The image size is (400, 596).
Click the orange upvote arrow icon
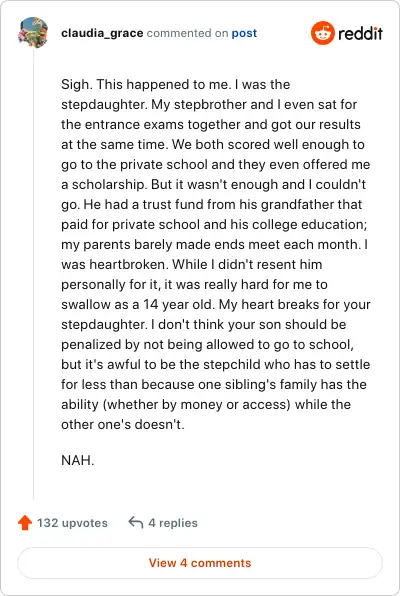[x=25, y=523]
